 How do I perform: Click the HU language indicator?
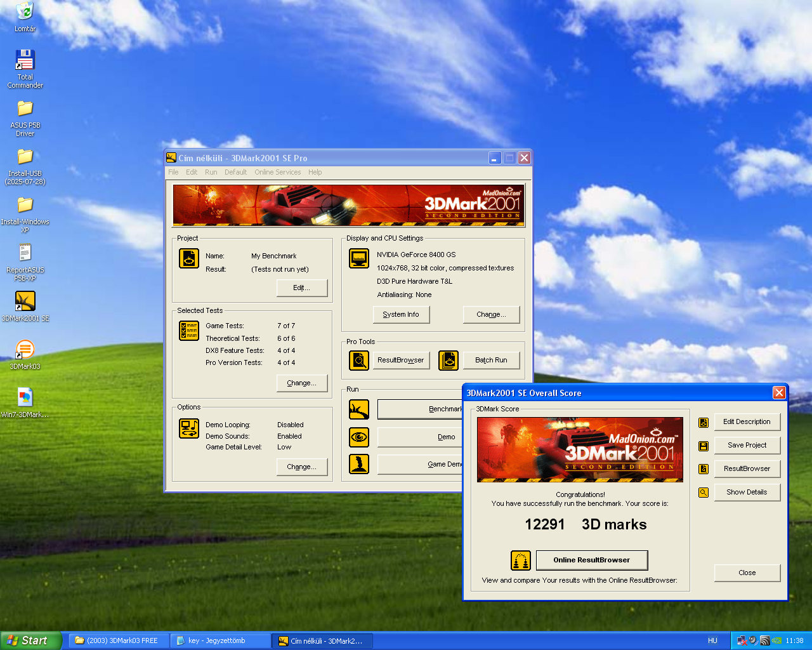[712, 640]
